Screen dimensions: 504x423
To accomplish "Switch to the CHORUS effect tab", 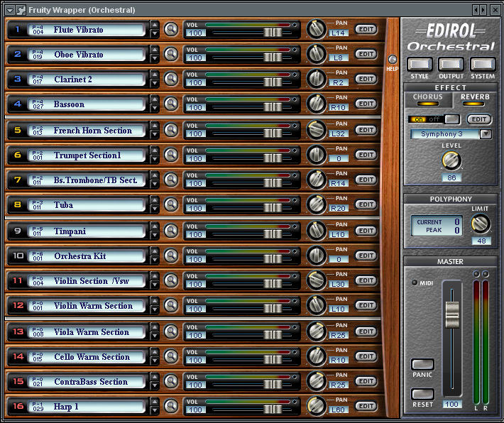I will tap(428, 99).
